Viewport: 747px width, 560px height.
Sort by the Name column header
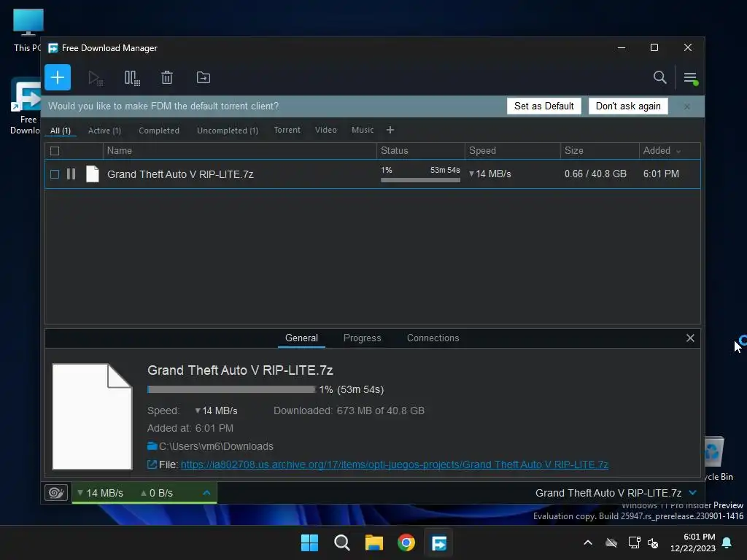pyautogui.click(x=239, y=151)
